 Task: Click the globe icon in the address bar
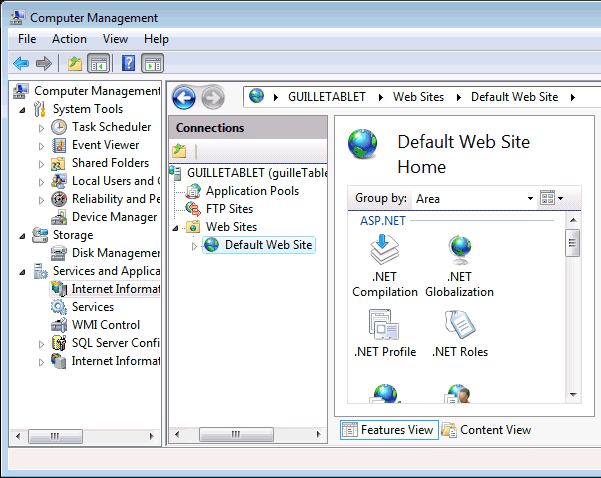(256, 96)
